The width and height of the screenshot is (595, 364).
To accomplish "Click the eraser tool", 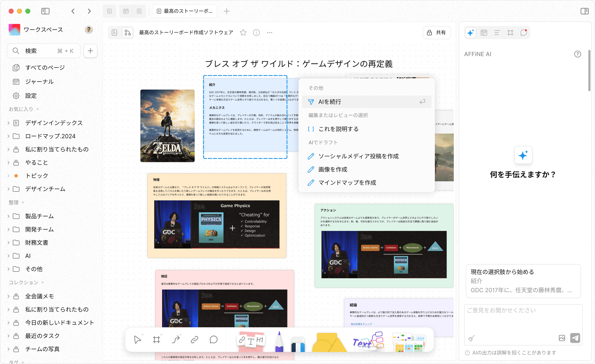I will [298, 344].
